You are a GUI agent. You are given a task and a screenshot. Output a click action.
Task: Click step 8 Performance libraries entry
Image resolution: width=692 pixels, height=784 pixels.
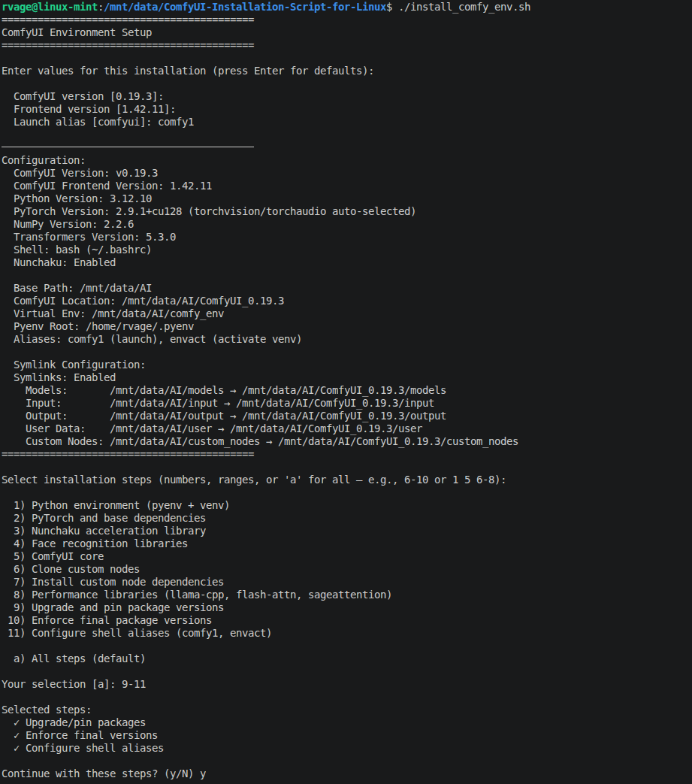pos(202,595)
